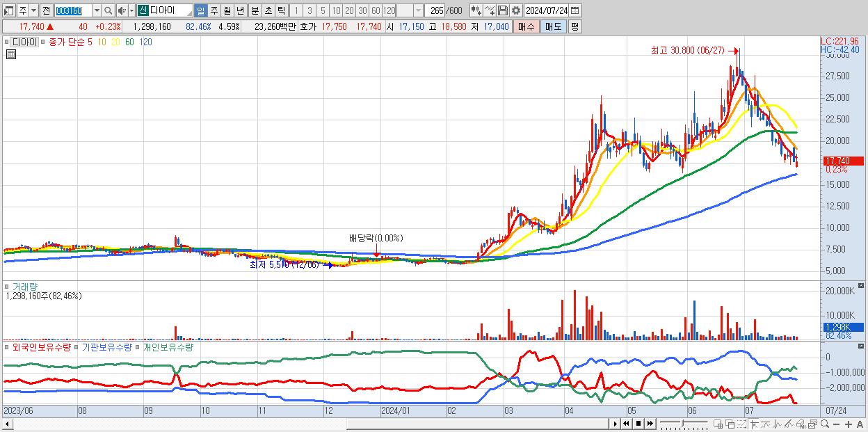Image resolution: width=868 pixels, height=432 pixels.
Task: Click the magnifier zoom icon at bottom
Action: [x=825, y=424]
